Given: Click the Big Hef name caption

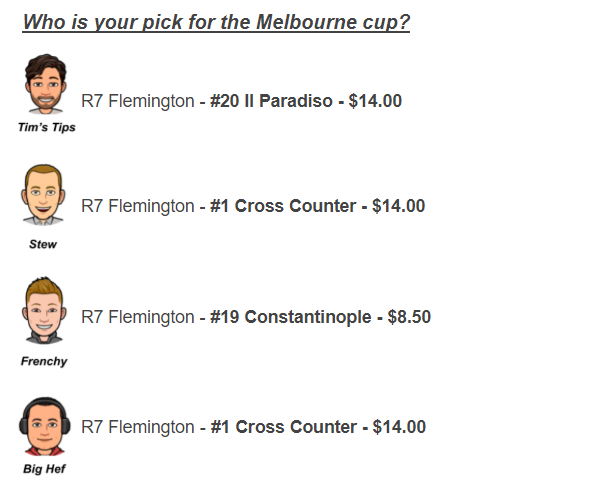Looking at the screenshot, I should pyautogui.click(x=44, y=469).
